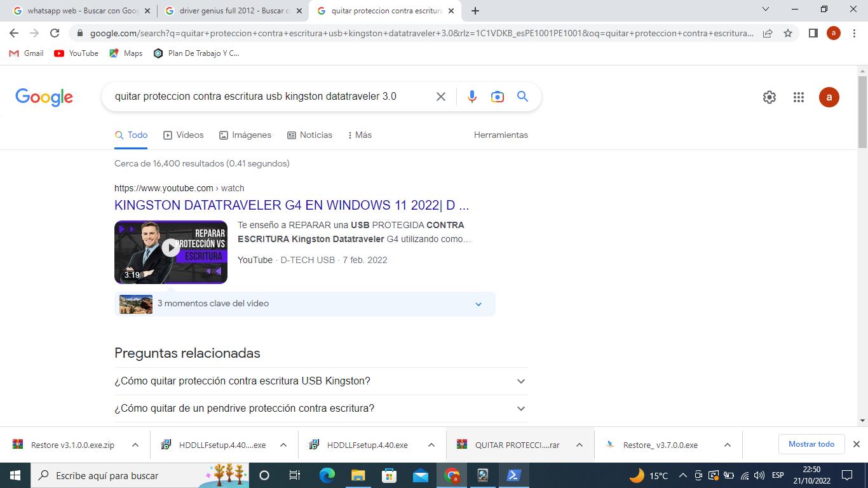868x488 pixels.
Task: Open the Kingston DataTraveler G4 video link
Action: (x=292, y=205)
